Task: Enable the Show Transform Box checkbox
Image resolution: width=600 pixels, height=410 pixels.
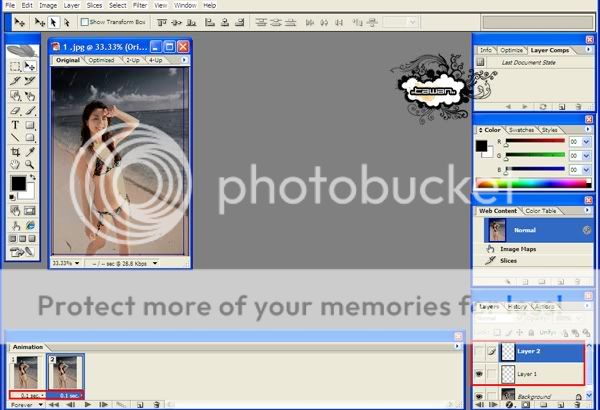Action: 85,21
